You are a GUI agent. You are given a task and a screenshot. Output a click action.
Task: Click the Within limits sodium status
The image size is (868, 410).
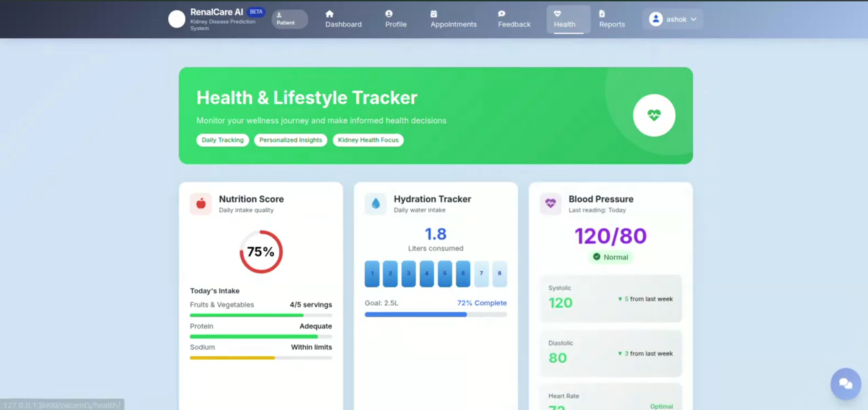pyautogui.click(x=311, y=347)
